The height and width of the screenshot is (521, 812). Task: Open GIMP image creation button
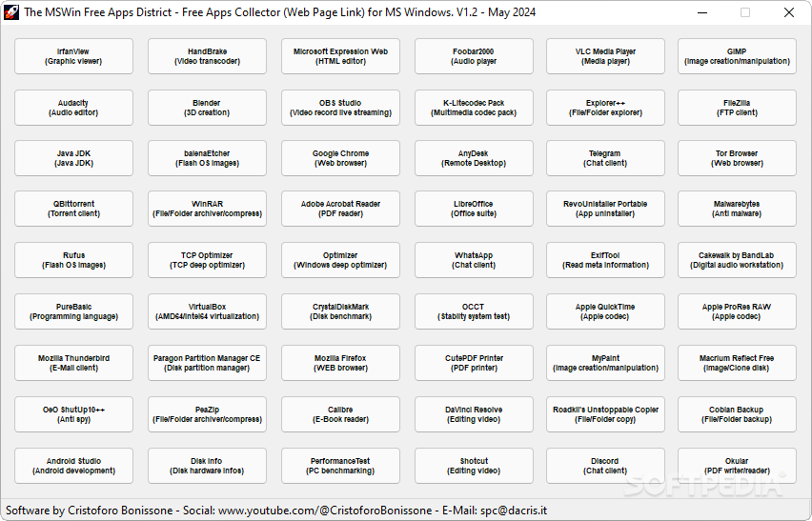click(737, 56)
